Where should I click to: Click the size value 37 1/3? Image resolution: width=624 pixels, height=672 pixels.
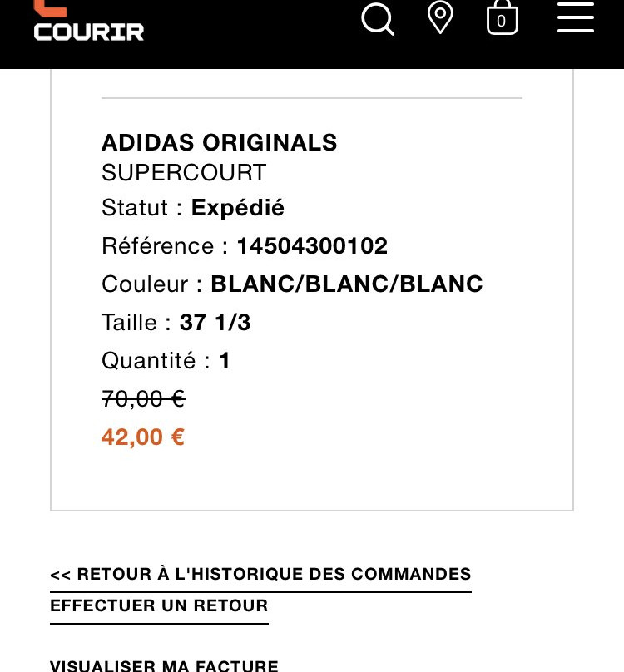pyautogui.click(x=215, y=323)
